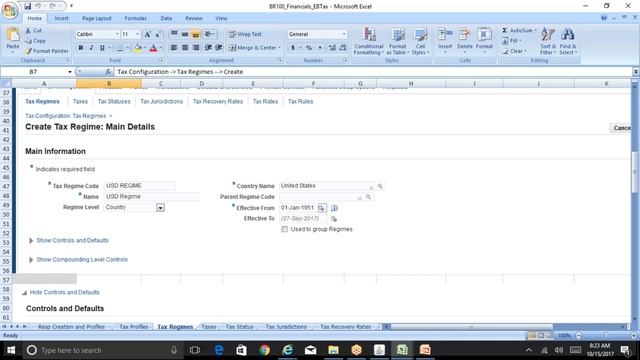The image size is (640, 360).
Task: Open Conditional Formatting
Action: tap(369, 41)
